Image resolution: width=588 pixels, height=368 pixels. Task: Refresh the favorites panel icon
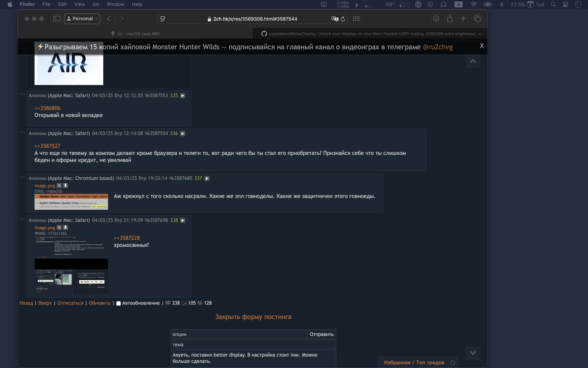pyautogui.click(x=452, y=363)
